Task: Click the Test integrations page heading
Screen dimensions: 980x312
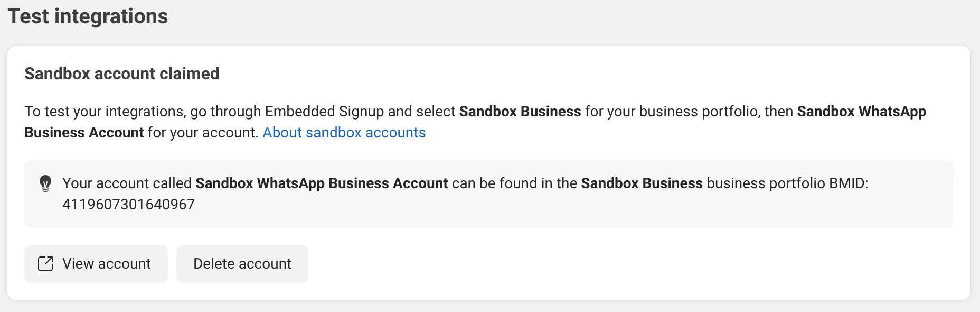Action: pos(88,16)
